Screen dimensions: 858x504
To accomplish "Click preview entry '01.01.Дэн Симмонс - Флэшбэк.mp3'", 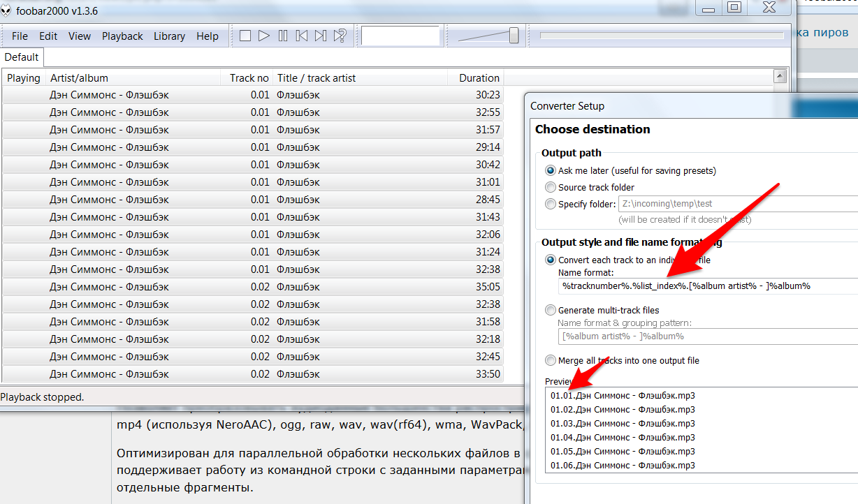I will click(x=623, y=396).
